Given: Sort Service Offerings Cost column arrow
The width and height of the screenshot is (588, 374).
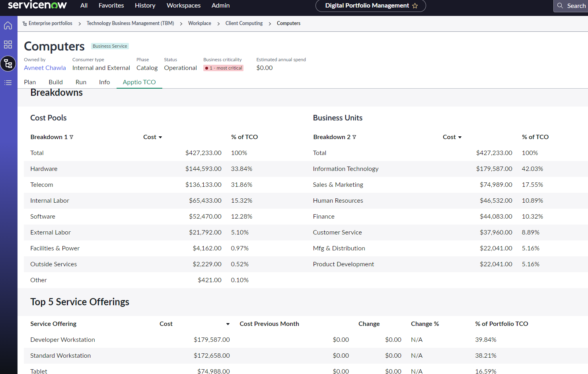Looking at the screenshot, I should [x=228, y=324].
